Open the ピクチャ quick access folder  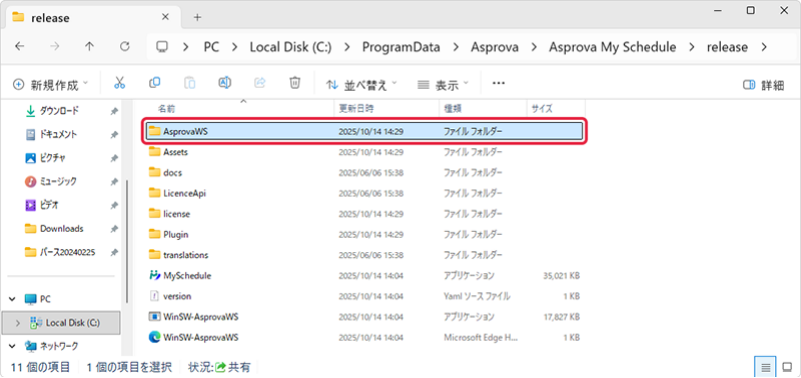53,158
